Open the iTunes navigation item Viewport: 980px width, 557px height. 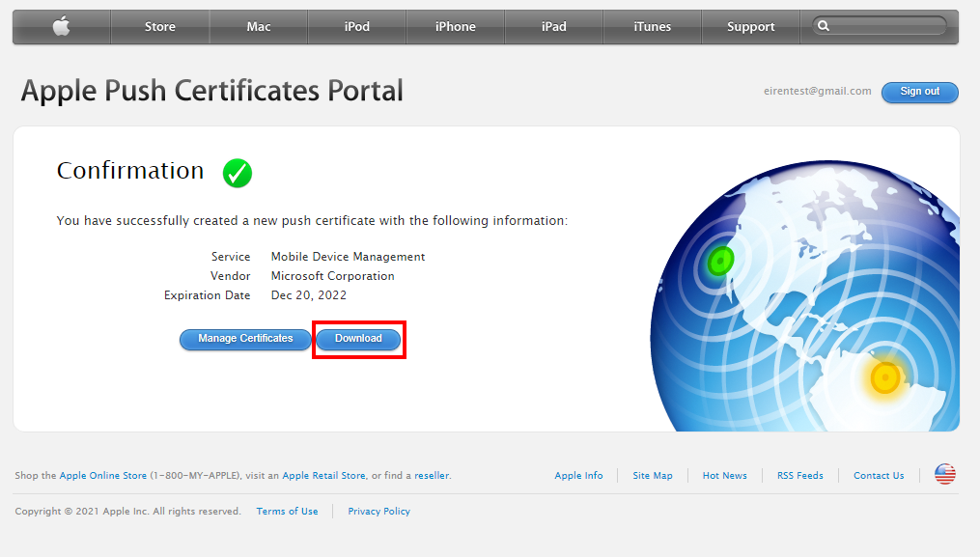click(653, 27)
